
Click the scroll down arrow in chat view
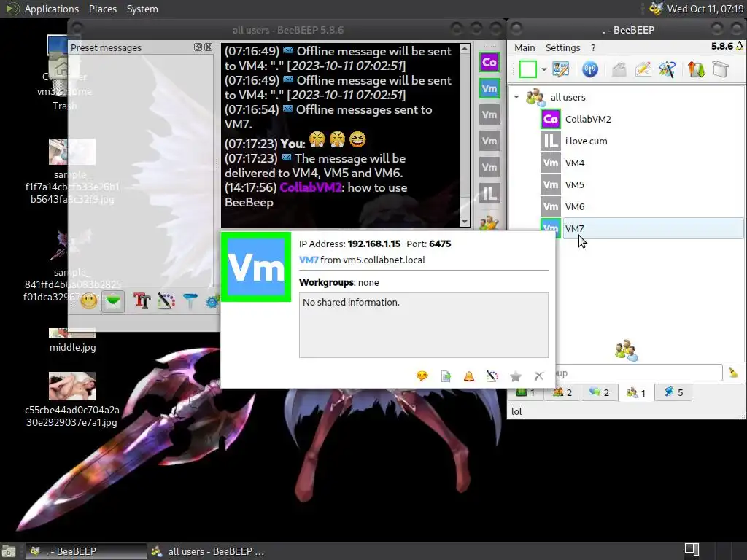coord(465,222)
